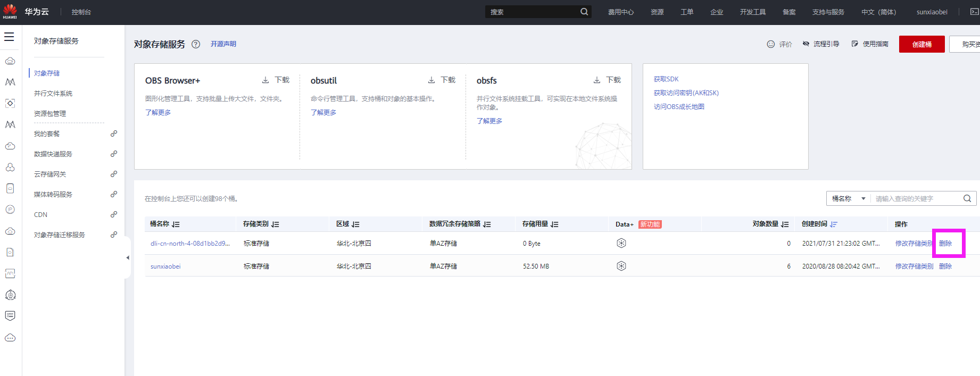Viewport: 980px width, 376px height.
Task: Click external link icon beside 数据快递服务
Action: pos(114,154)
